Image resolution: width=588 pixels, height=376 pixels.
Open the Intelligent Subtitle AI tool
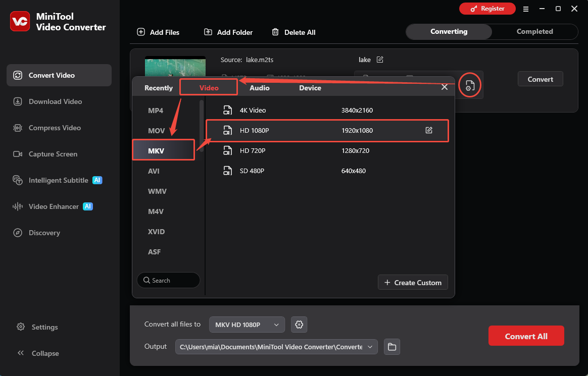[58, 180]
